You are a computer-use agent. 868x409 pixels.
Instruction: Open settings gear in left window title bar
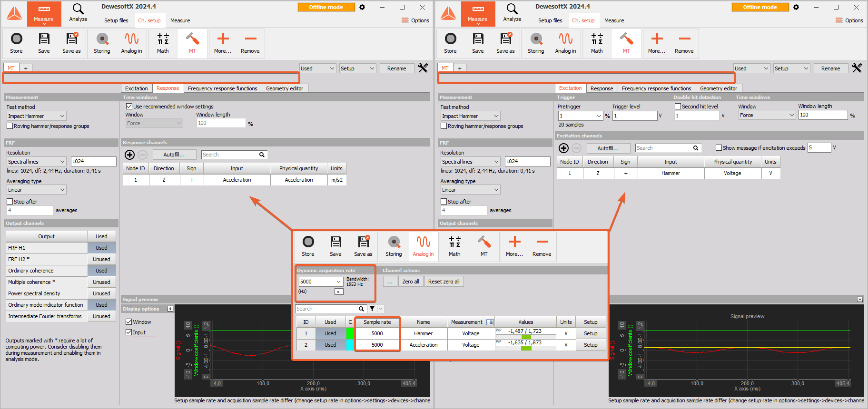click(x=362, y=7)
